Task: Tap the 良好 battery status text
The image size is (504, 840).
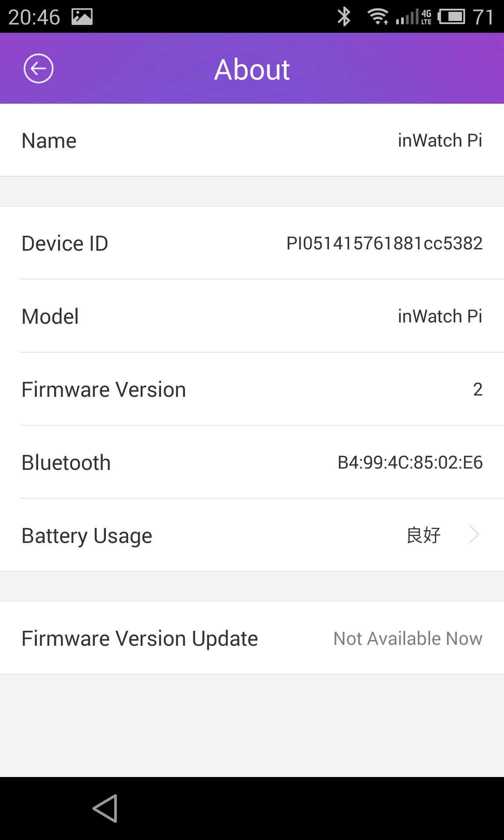Action: click(x=423, y=535)
